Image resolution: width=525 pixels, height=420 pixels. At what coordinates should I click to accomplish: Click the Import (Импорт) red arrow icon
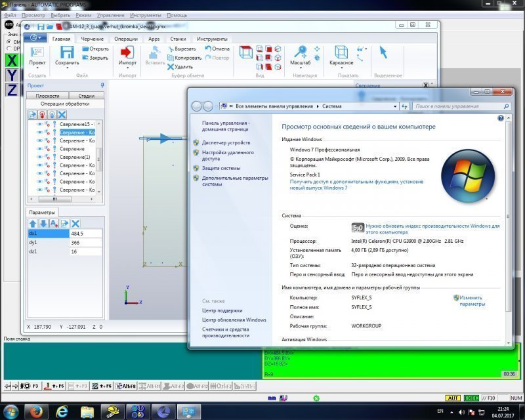pos(127,52)
